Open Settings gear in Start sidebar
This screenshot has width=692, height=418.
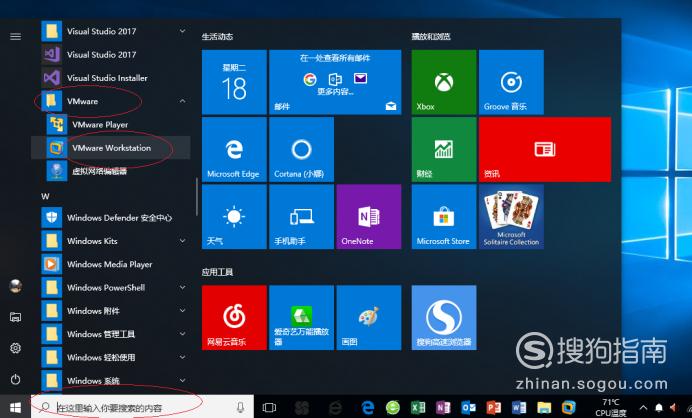point(15,348)
